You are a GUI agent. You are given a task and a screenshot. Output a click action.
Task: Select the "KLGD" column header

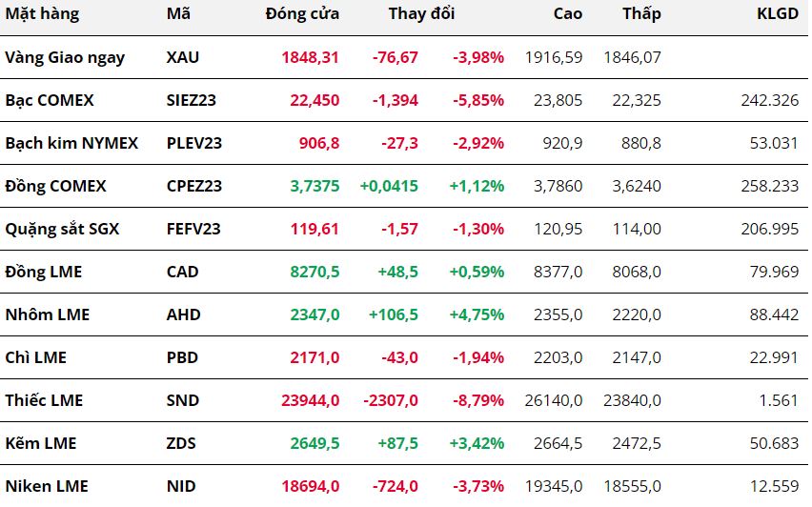[777, 14]
